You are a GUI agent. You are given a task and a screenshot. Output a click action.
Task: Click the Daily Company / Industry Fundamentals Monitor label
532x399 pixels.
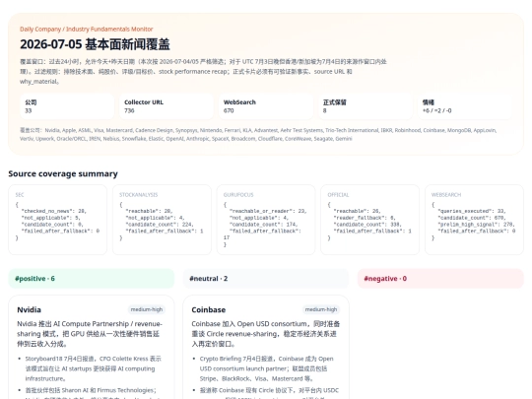(x=86, y=29)
